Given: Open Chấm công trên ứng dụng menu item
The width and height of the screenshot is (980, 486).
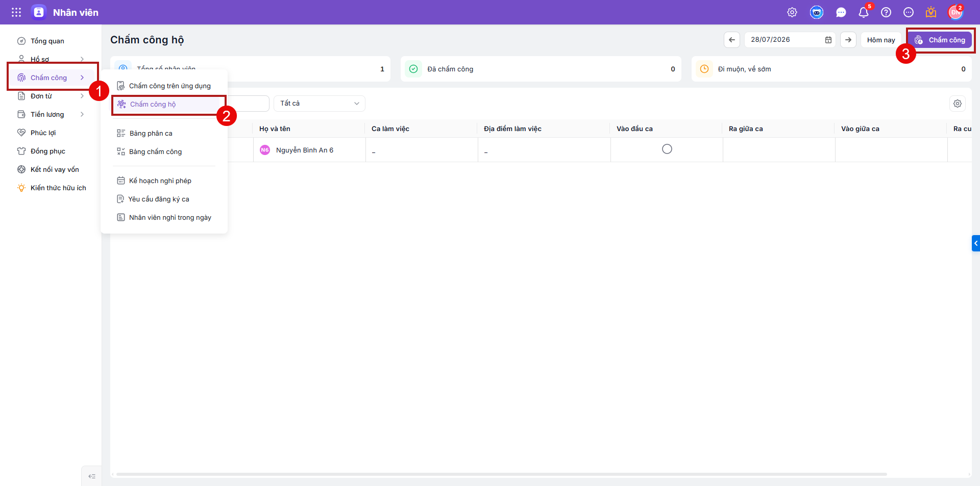Looking at the screenshot, I should pos(164,86).
